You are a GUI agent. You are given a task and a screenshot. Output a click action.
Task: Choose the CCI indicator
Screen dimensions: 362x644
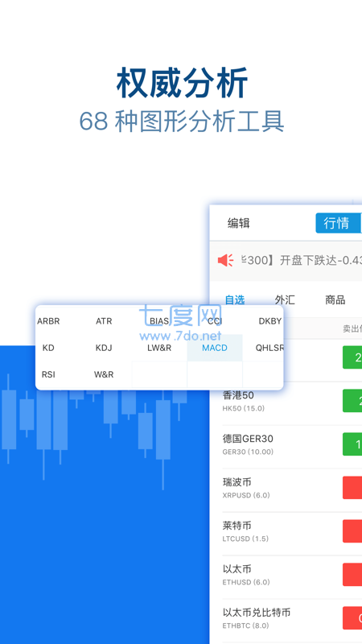pyautogui.click(x=215, y=321)
